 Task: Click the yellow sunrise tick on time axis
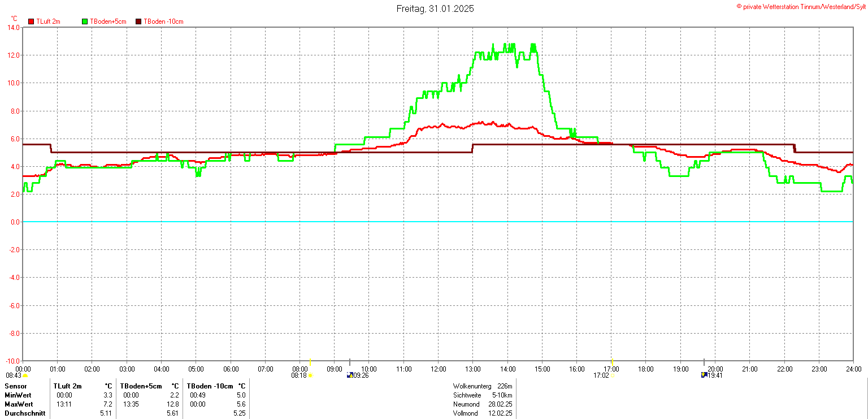pyautogui.click(x=310, y=362)
